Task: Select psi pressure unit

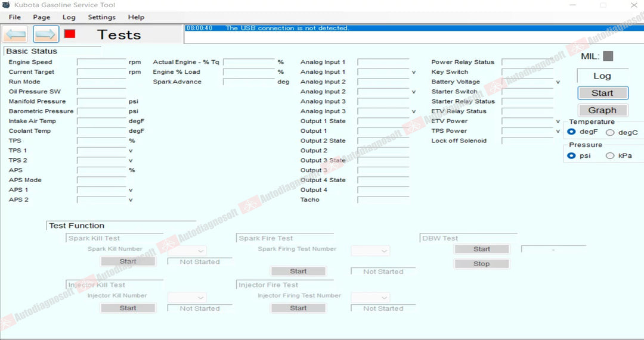Action: click(x=571, y=155)
